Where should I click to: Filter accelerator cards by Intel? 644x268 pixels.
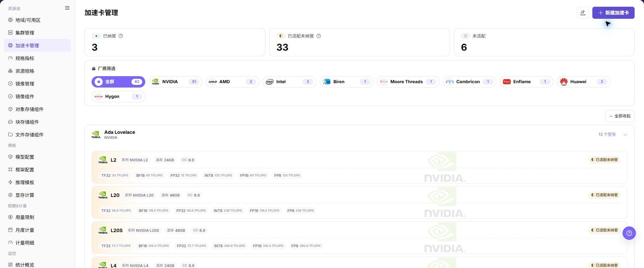coord(289,82)
